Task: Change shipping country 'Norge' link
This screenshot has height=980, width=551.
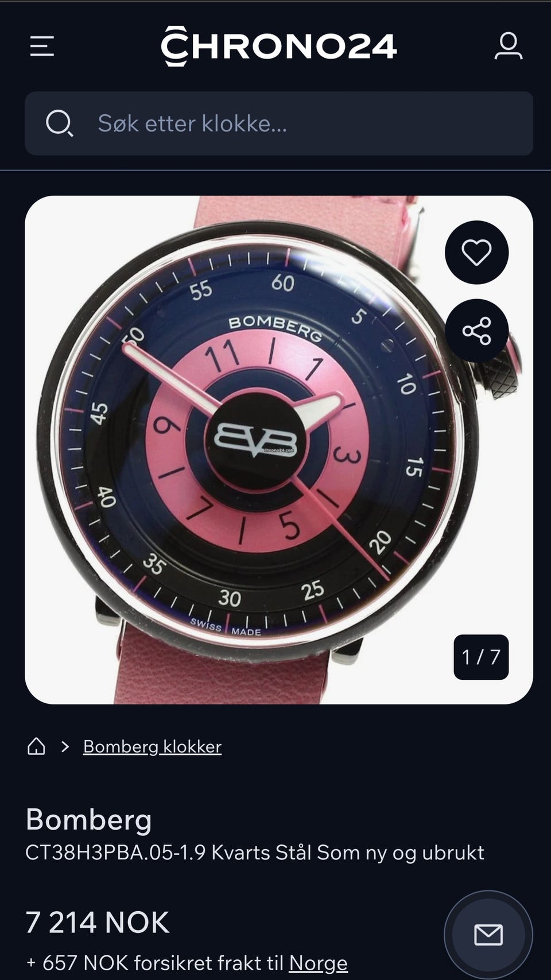Action: (x=318, y=963)
